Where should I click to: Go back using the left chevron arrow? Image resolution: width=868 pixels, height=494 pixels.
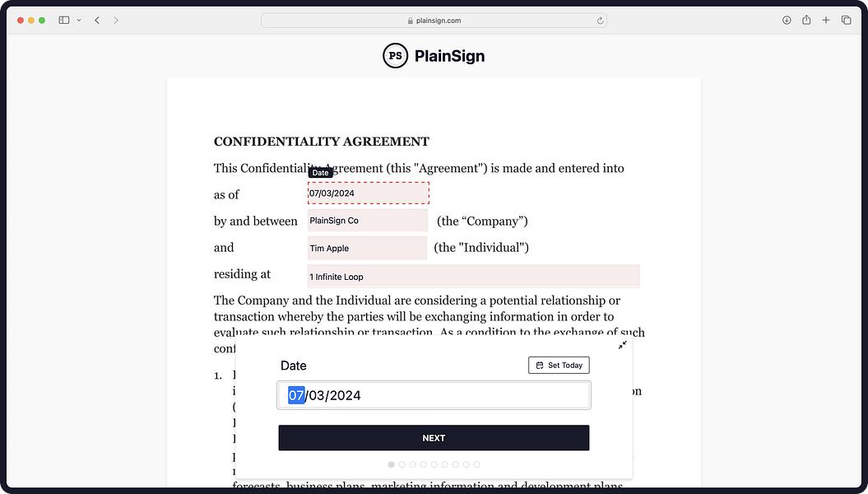96,20
